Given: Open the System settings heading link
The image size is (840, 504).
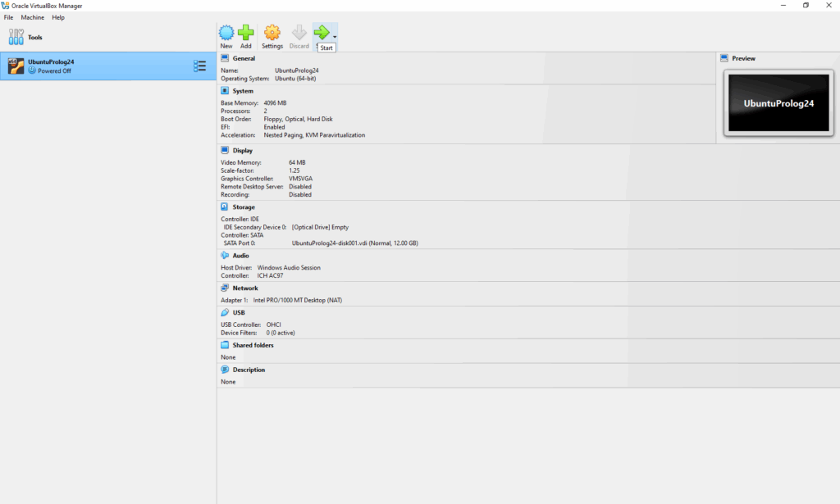Looking at the screenshot, I should (x=243, y=91).
